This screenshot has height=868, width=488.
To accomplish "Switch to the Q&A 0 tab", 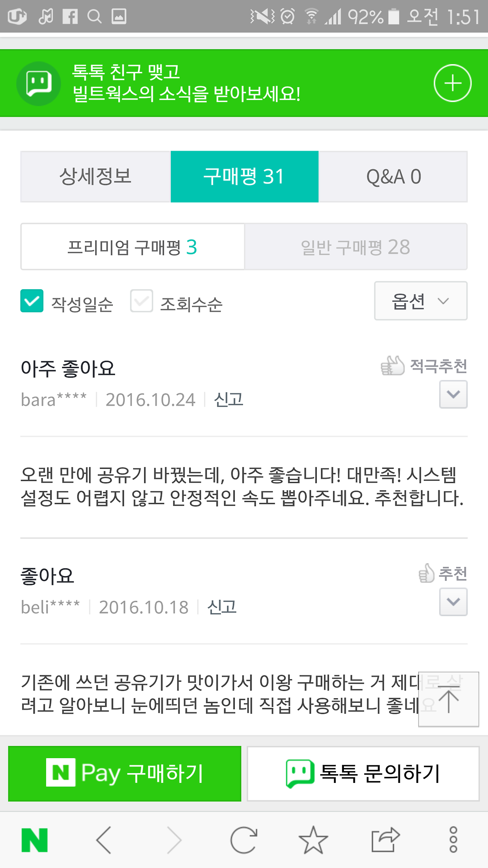I will tap(393, 177).
